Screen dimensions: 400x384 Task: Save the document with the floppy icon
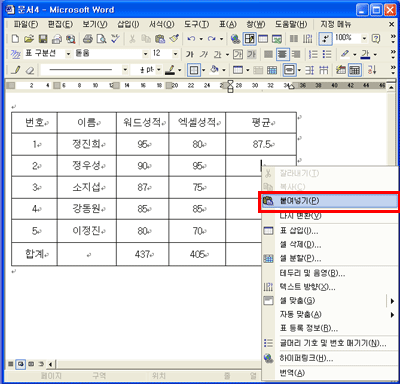pos(43,39)
